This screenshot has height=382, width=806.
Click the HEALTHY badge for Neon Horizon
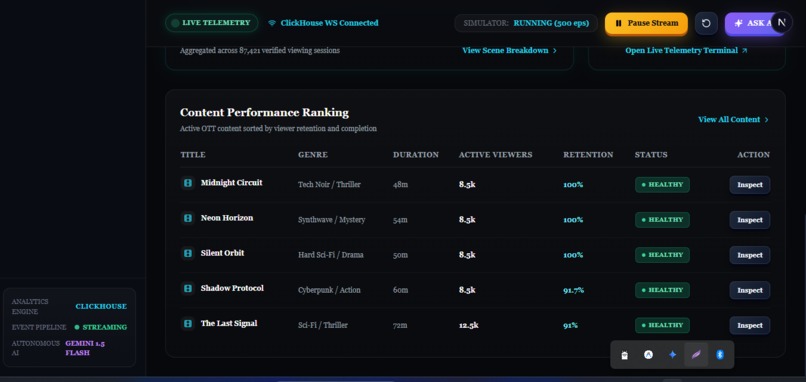point(662,220)
